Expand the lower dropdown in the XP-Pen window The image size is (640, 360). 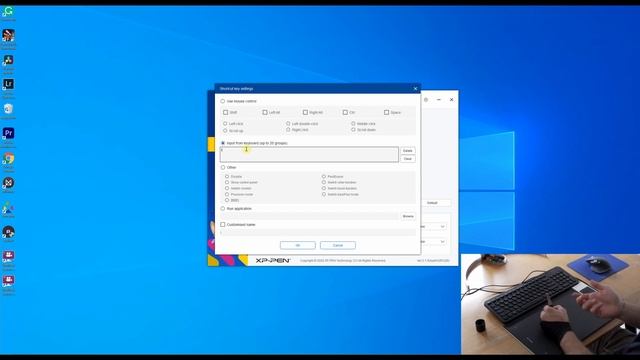tap(442, 242)
